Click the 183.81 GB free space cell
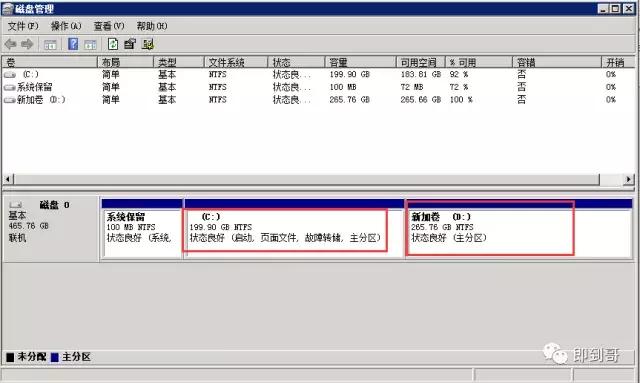Image resolution: width=640 pixels, height=383 pixels. click(x=420, y=74)
